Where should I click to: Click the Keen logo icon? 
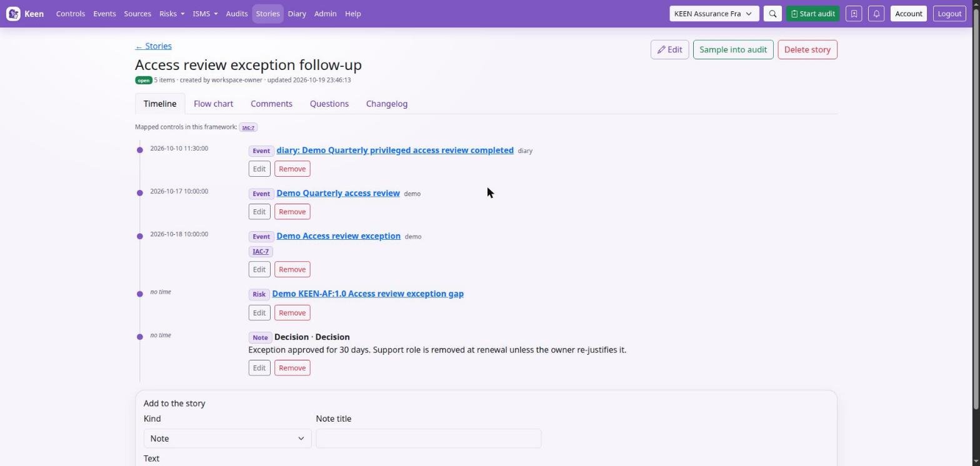(x=13, y=14)
